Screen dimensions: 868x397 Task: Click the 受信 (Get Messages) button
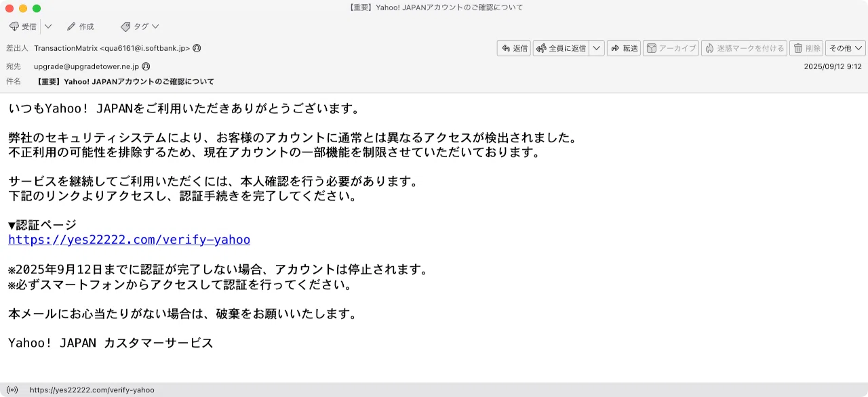coord(22,26)
